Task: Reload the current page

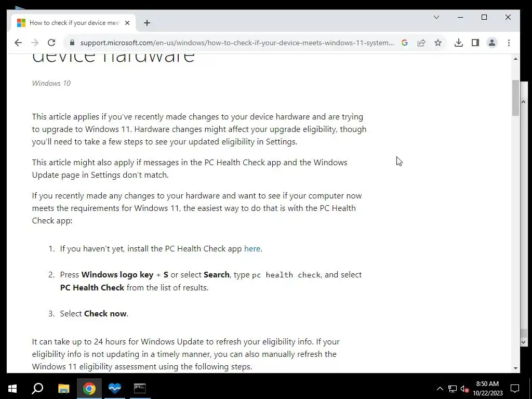Action: point(51,43)
